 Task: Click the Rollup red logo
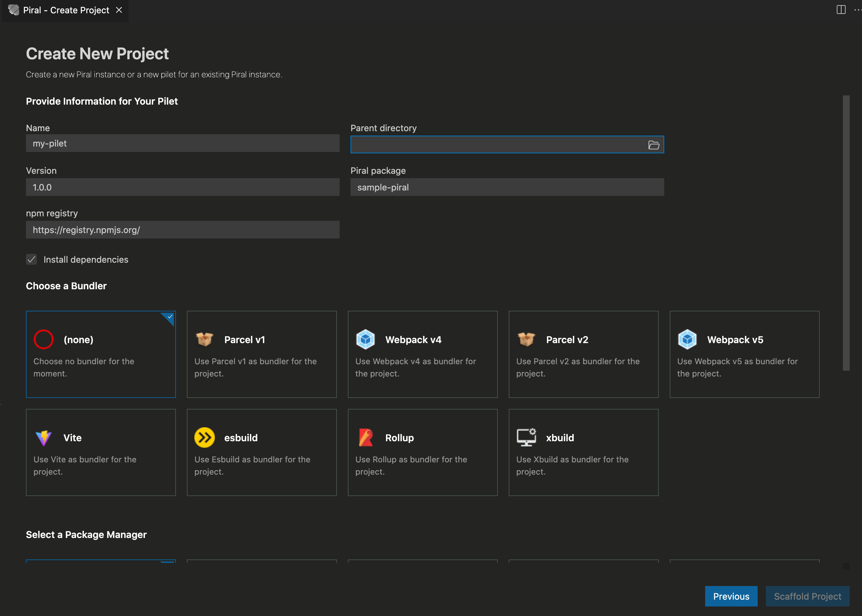coord(366,437)
